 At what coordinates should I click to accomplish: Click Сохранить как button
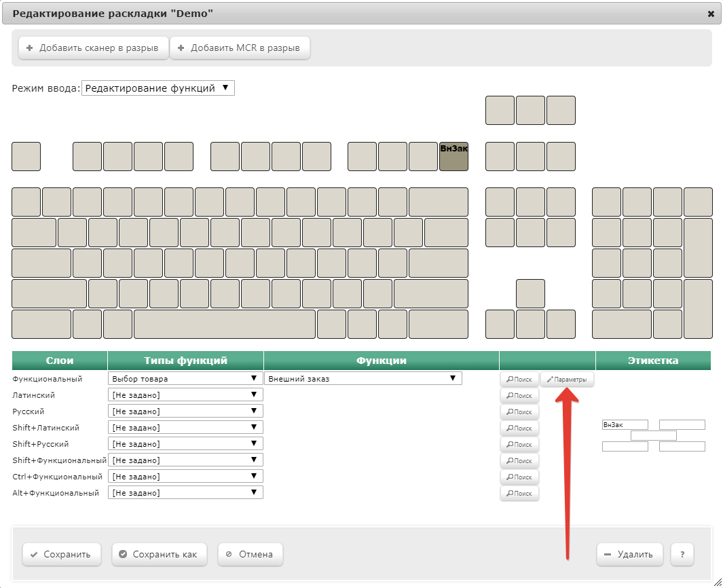[159, 554]
